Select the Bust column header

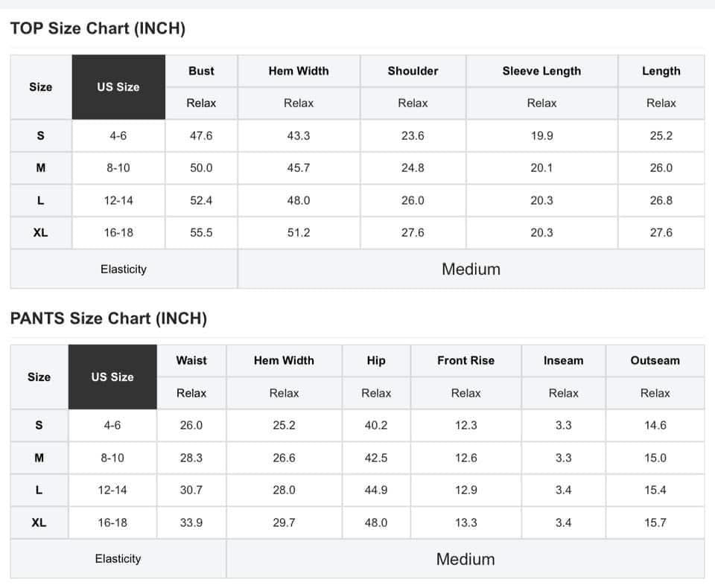click(x=201, y=71)
